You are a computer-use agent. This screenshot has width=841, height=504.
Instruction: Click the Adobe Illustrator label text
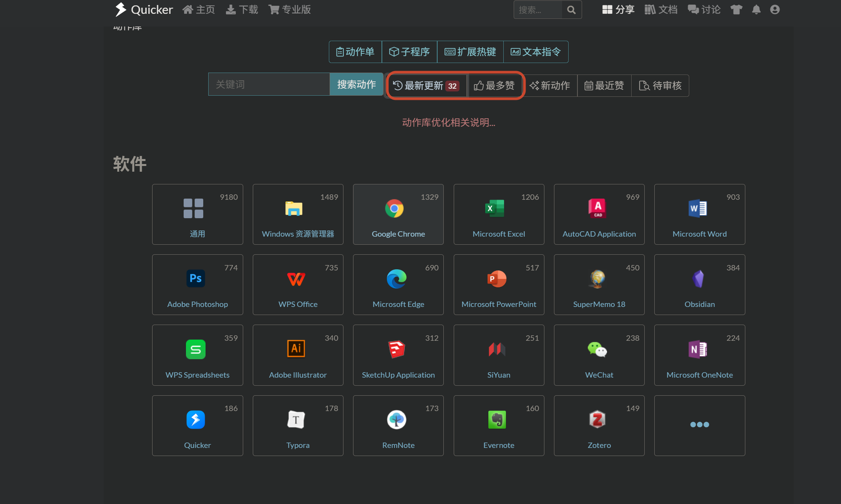tap(298, 375)
